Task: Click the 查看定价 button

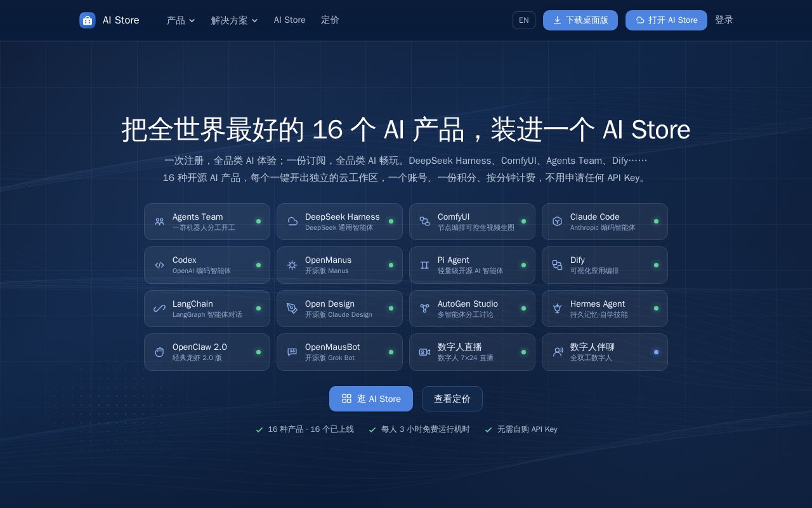Action: point(452,399)
